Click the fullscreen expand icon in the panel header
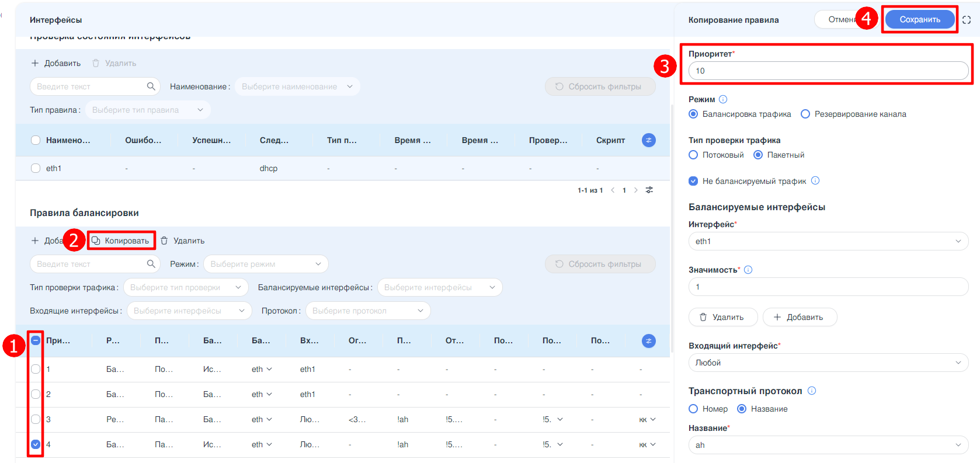This screenshot has width=980, height=463. [967, 20]
